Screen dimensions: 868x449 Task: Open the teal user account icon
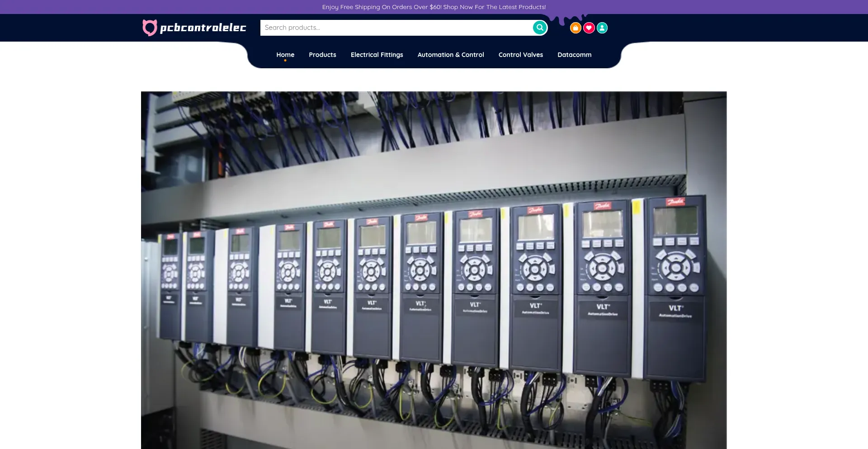pos(602,28)
